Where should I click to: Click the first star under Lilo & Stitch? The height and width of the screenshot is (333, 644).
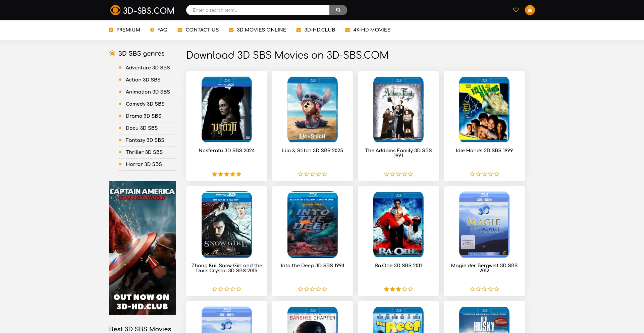tap(301, 174)
